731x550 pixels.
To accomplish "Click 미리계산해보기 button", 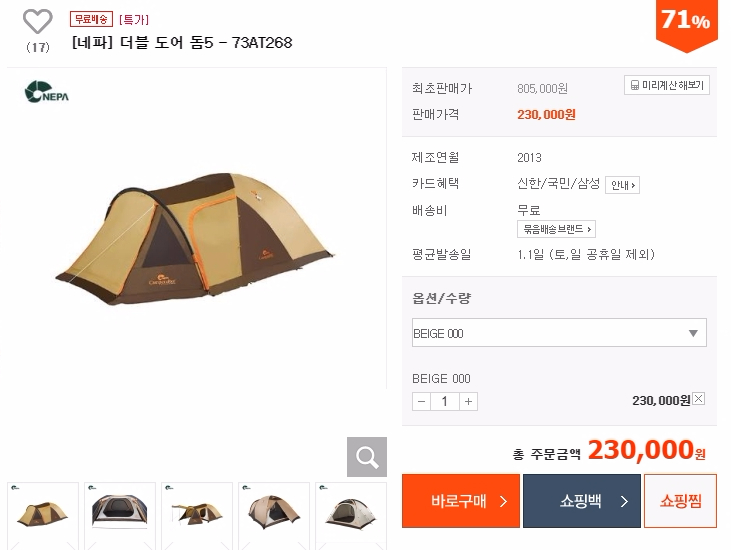I will pyautogui.click(x=667, y=86).
